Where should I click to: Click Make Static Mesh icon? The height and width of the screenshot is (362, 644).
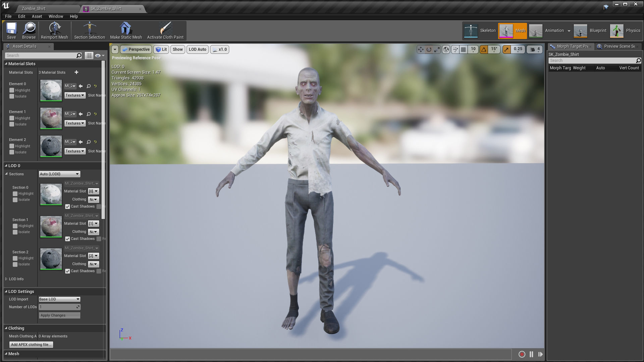126,31
